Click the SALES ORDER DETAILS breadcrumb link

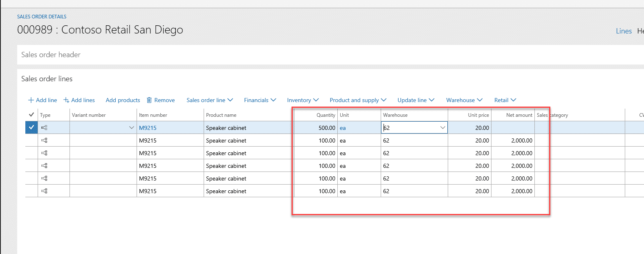click(42, 17)
